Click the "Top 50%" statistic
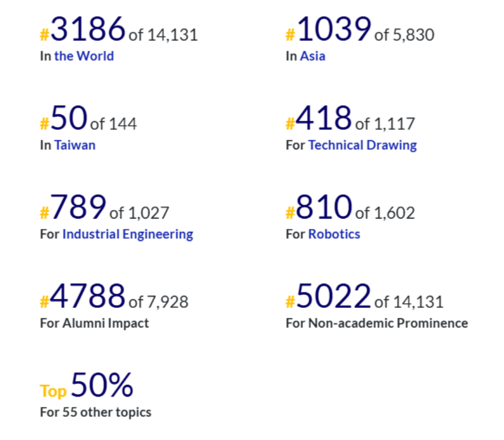The image size is (504, 440). (87, 386)
